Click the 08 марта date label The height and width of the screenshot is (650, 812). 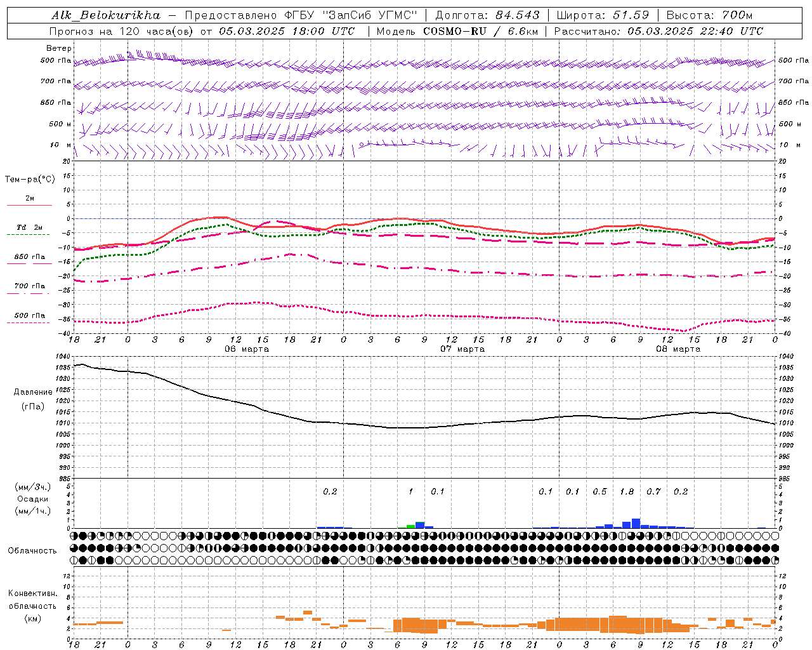point(678,349)
